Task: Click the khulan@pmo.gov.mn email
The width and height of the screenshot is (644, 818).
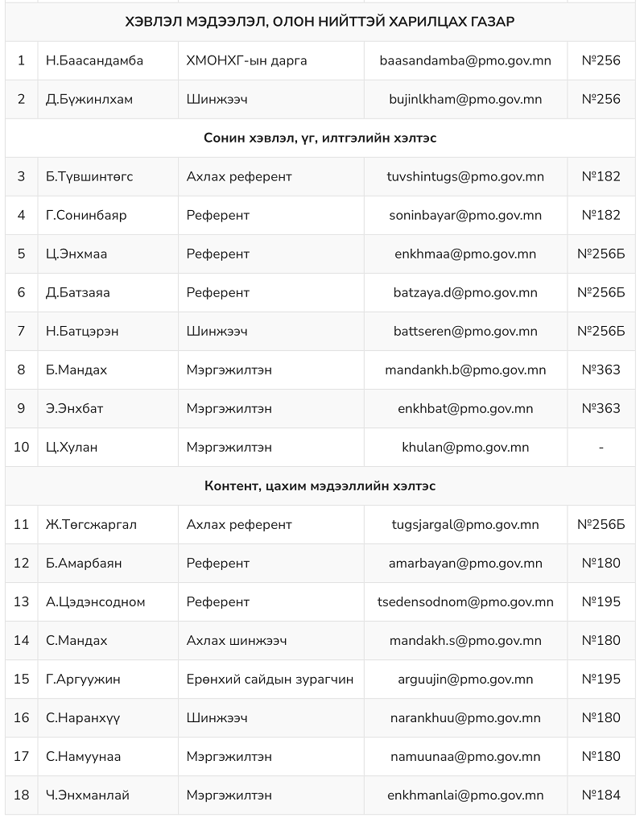Action: pos(465,447)
